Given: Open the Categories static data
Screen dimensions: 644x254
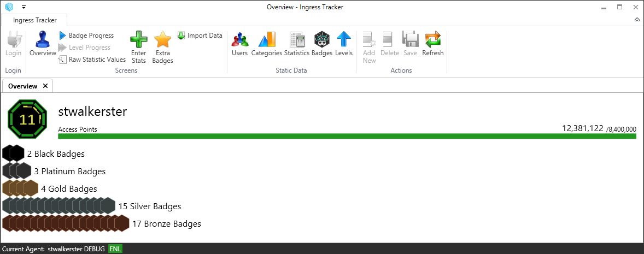Looking at the screenshot, I should [267, 44].
